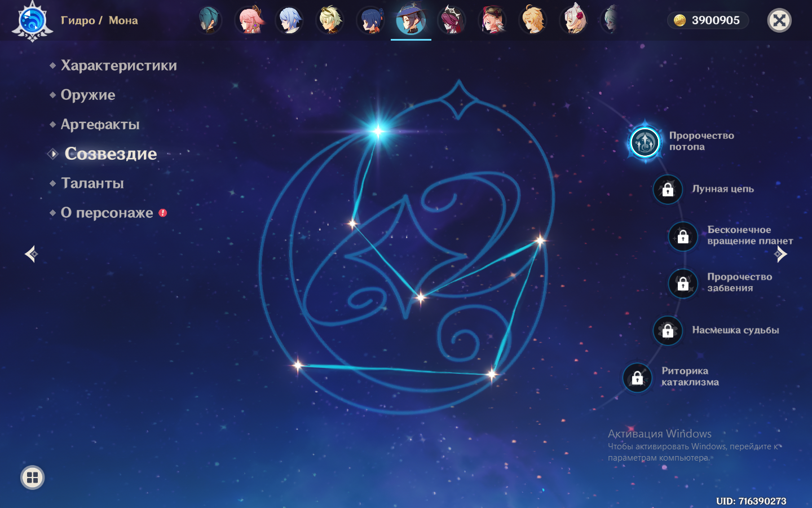Open the Оружие menu entry
This screenshot has height=508, width=812.
click(x=88, y=95)
